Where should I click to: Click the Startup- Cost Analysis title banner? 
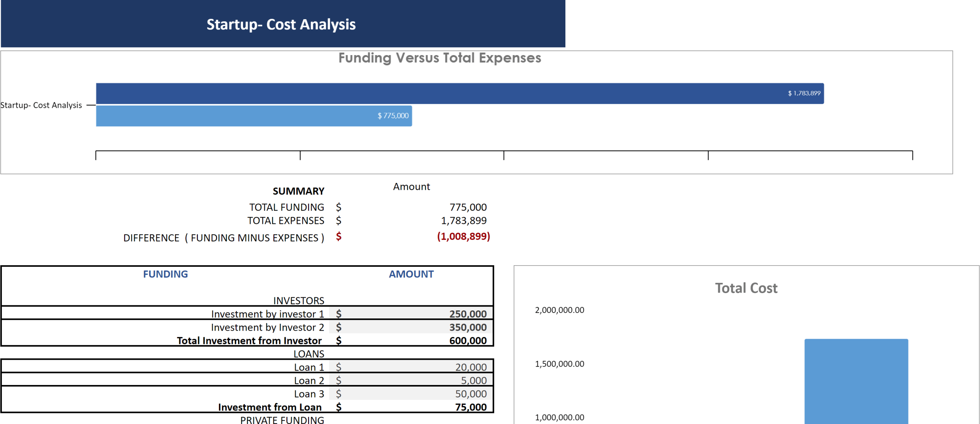click(281, 24)
